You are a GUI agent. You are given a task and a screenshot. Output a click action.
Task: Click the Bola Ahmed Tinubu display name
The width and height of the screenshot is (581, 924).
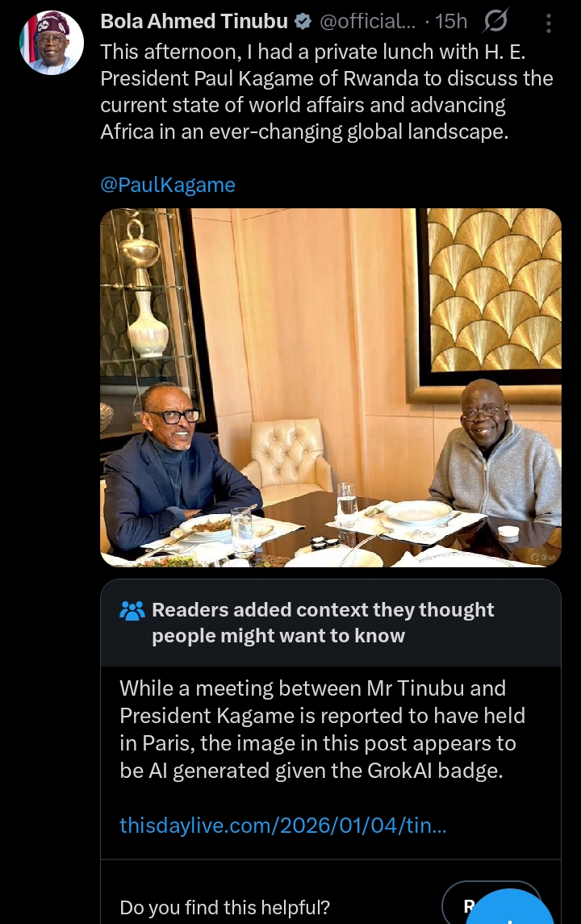194,21
